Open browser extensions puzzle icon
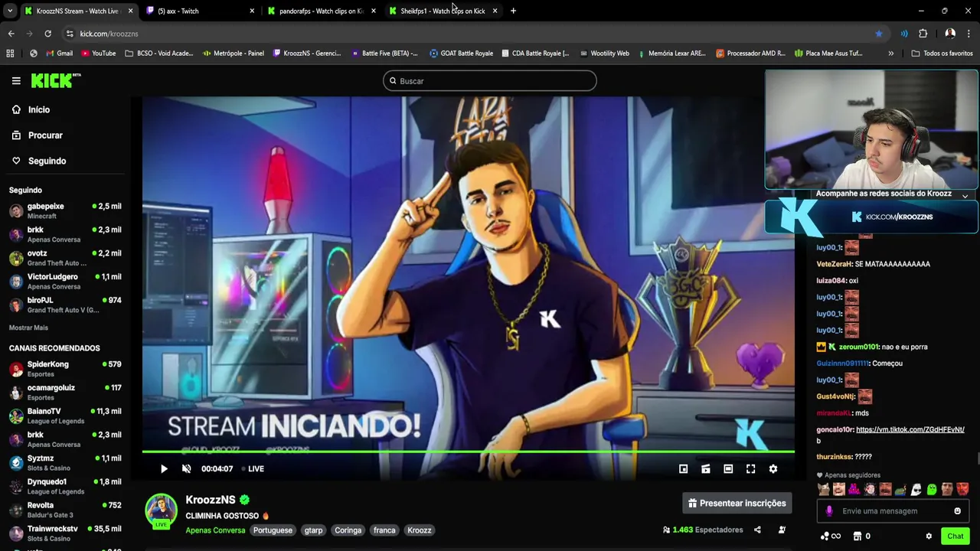The height and width of the screenshot is (551, 980). coord(923,34)
